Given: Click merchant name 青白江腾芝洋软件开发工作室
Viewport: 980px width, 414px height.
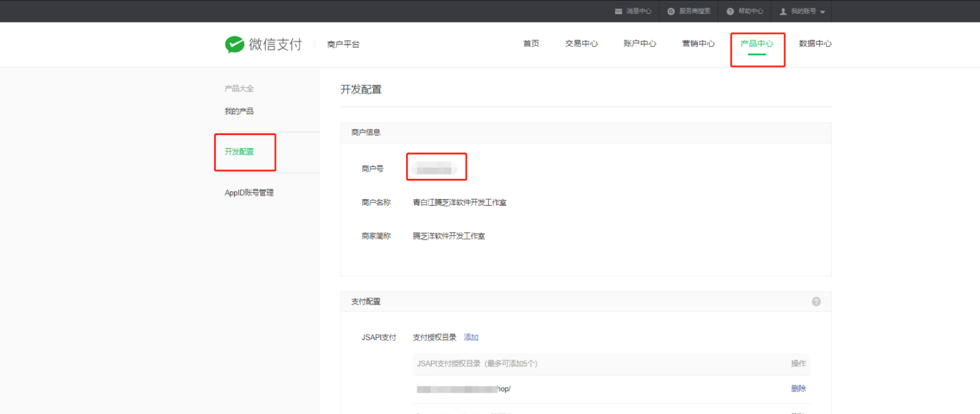Looking at the screenshot, I should pyautogui.click(x=460, y=202).
